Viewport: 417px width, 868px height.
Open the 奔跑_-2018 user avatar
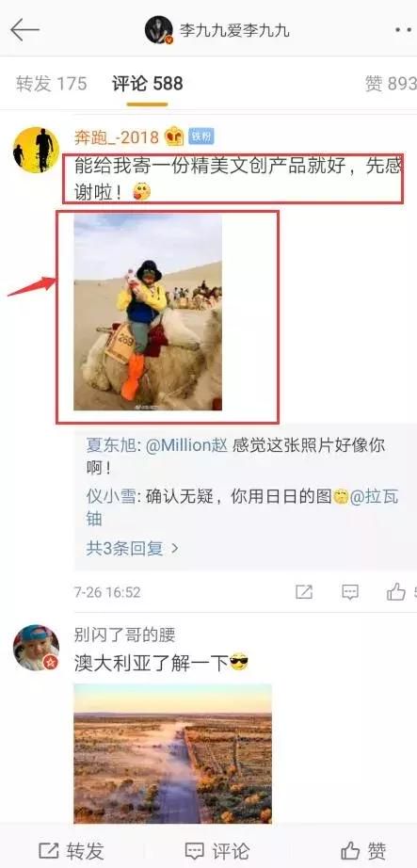36,150
